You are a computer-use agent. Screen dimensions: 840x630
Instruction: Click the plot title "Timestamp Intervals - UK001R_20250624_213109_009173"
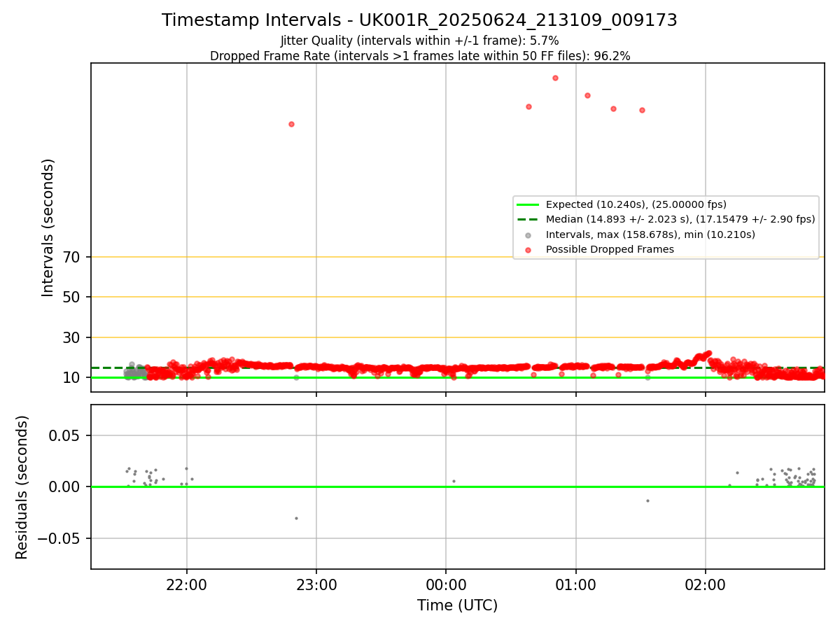click(x=419, y=20)
